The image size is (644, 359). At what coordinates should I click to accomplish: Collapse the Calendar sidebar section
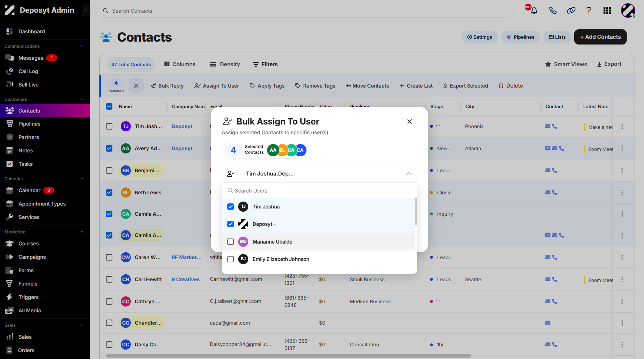point(82,179)
